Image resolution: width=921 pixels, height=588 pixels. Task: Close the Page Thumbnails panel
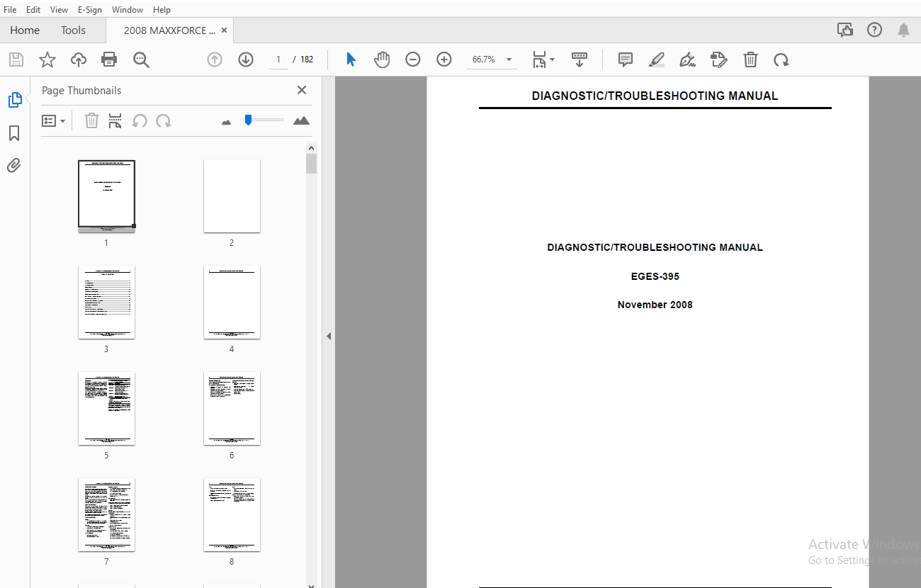click(302, 90)
